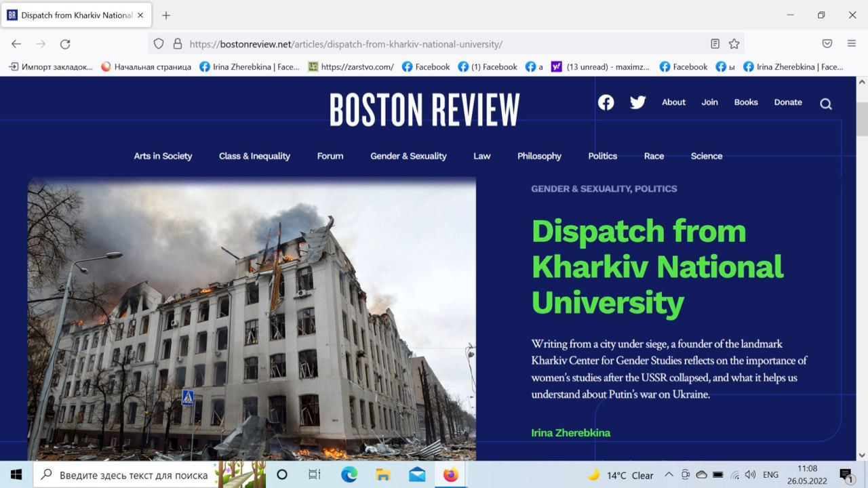Click the Cortana circle icon on taskbar
The width and height of the screenshot is (868, 488).
(282, 474)
